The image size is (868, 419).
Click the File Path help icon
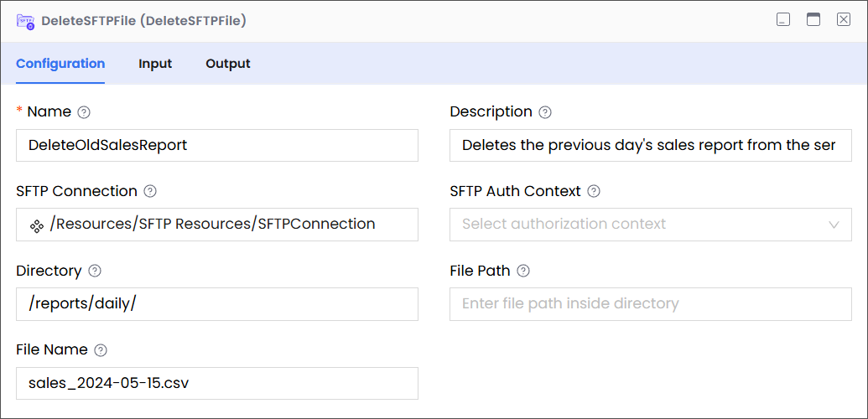tap(523, 271)
